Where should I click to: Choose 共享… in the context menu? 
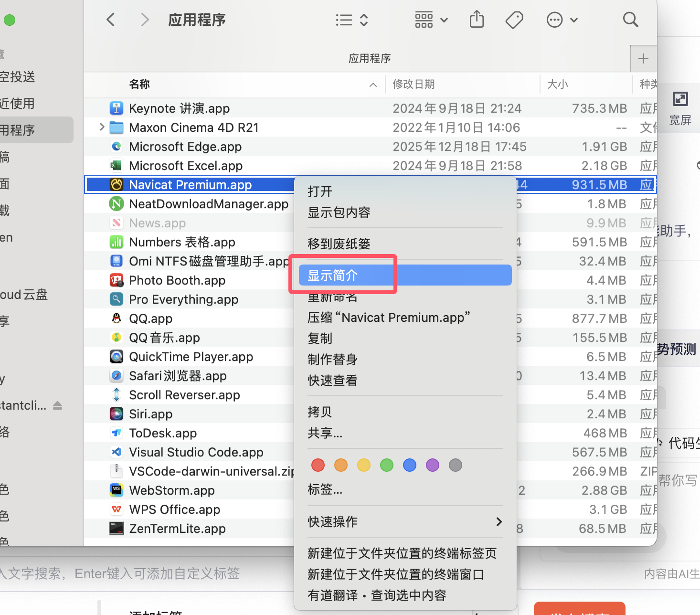coord(405,433)
